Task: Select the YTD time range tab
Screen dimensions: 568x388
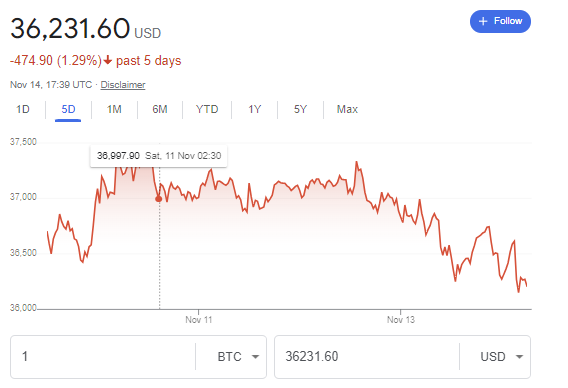Action: [207, 109]
